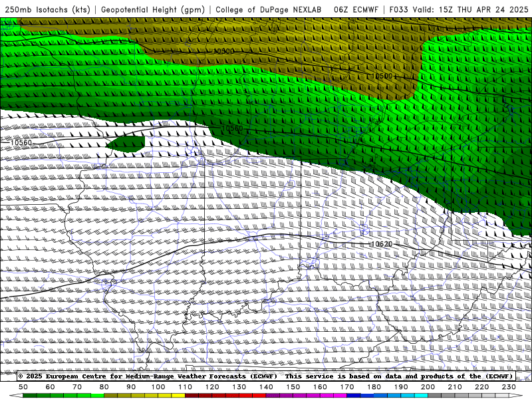Select the '230' legend value
The image size is (532, 399).
(x=509, y=387)
